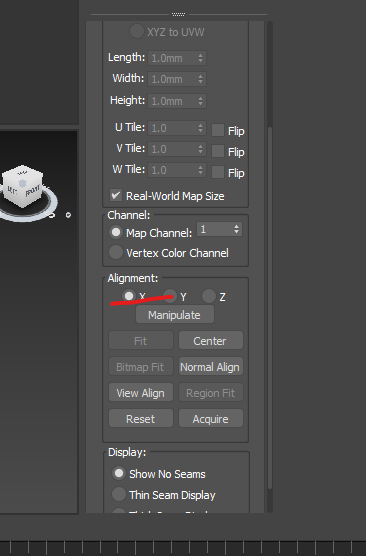Select the XYZ to UVW radio option
This screenshot has width=366, height=556.
(x=136, y=31)
